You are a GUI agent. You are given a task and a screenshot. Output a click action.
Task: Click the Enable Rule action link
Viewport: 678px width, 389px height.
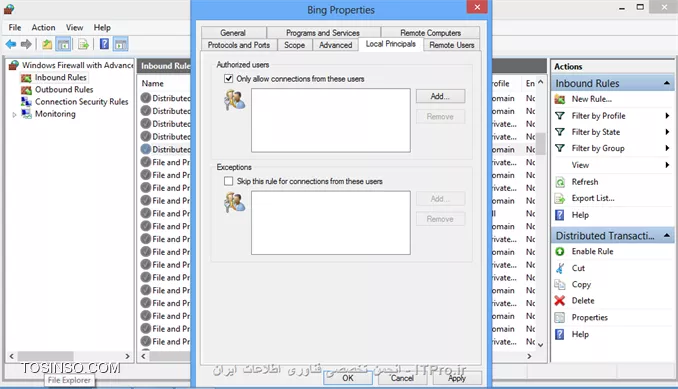click(x=592, y=252)
